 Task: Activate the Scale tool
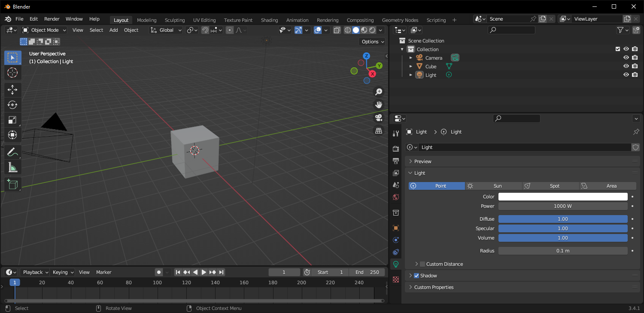click(x=12, y=120)
